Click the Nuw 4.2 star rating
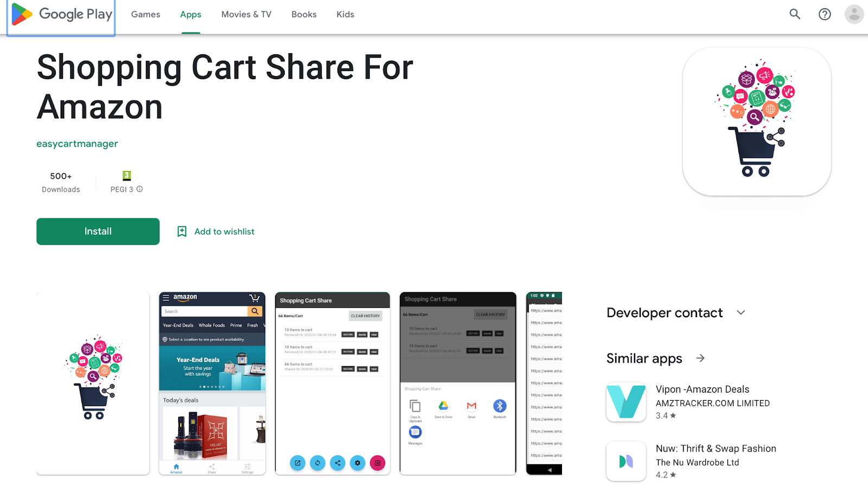This screenshot has height=486, width=868. (666, 475)
